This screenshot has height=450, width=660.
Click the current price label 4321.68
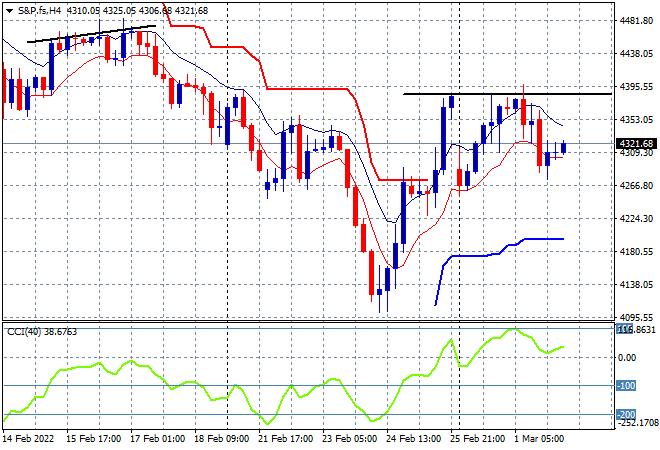pyautogui.click(x=636, y=144)
